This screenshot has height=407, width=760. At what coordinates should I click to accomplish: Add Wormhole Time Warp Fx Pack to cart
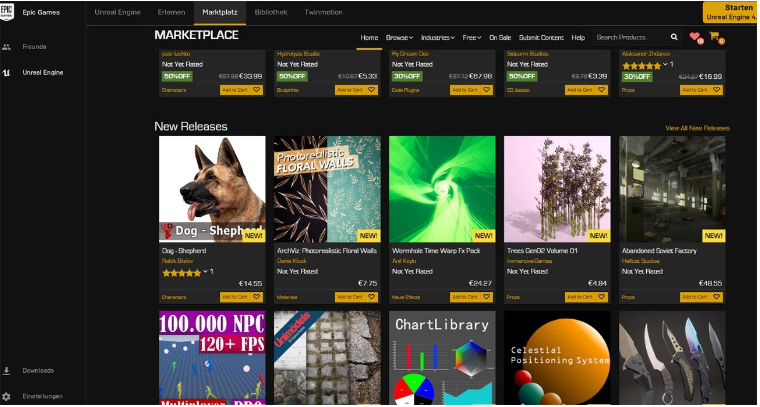[465, 297]
